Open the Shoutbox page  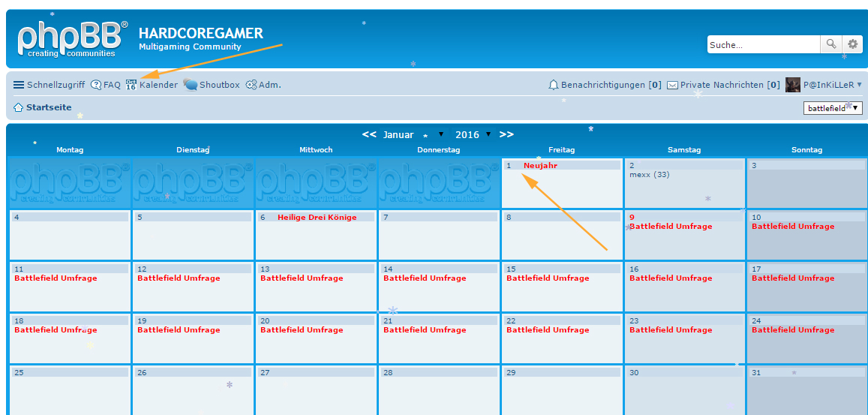pyautogui.click(x=219, y=85)
